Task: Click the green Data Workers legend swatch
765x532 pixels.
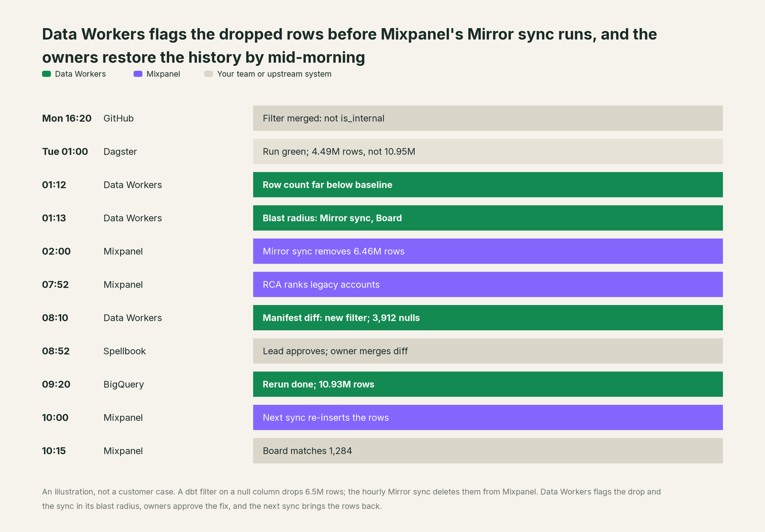Action: pyautogui.click(x=46, y=74)
